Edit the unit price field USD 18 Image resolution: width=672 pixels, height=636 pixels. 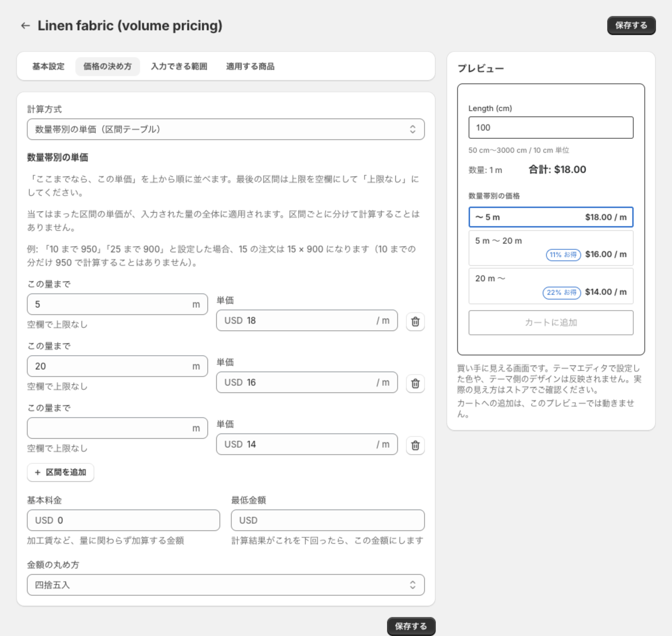(307, 320)
